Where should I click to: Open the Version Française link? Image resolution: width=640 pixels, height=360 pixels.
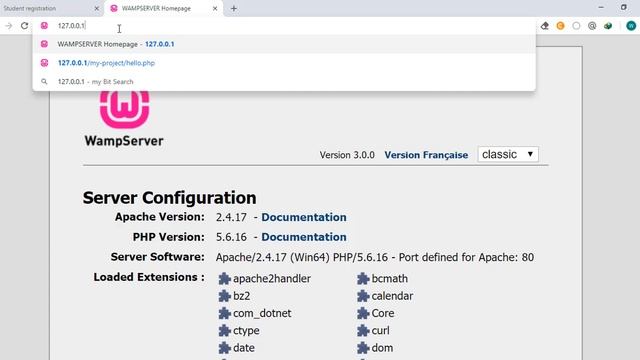[426, 155]
